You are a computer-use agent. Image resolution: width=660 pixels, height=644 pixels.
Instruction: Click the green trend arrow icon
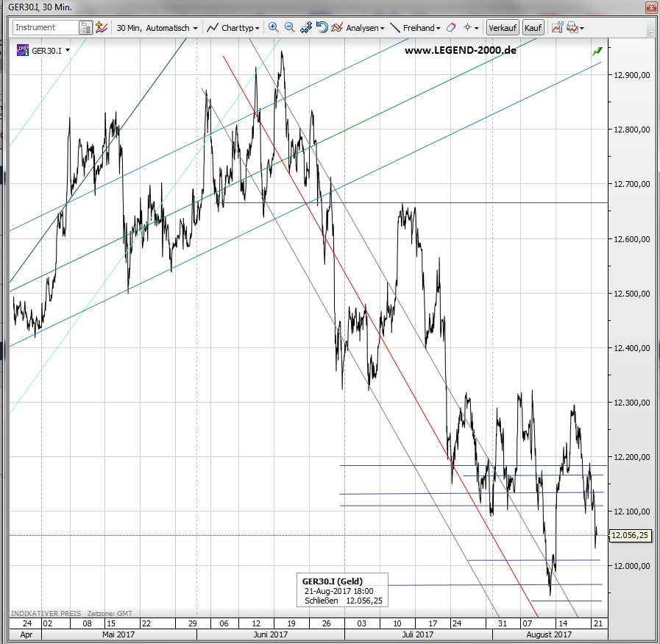tap(597, 52)
